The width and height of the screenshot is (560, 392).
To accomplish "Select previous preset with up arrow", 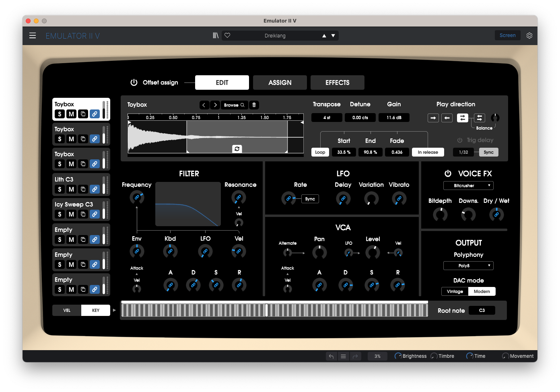I will (x=324, y=36).
